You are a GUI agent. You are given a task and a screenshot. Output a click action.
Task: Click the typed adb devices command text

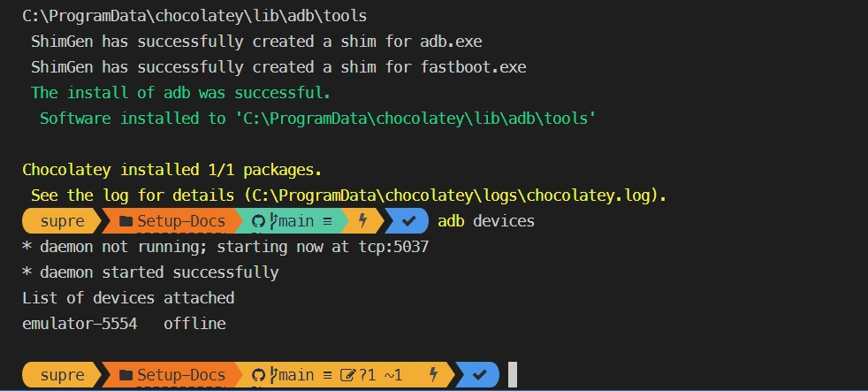(486, 221)
